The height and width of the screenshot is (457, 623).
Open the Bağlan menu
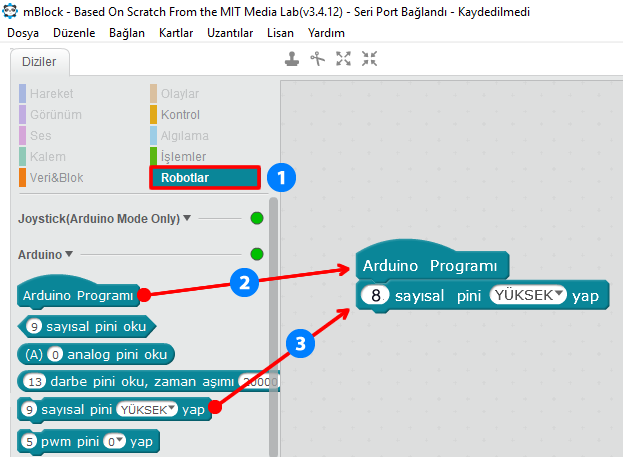tap(127, 33)
